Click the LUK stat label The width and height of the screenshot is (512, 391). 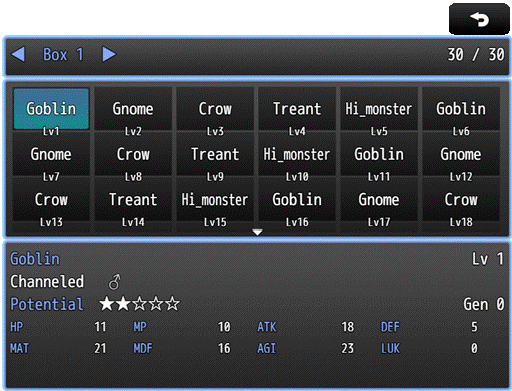point(390,349)
